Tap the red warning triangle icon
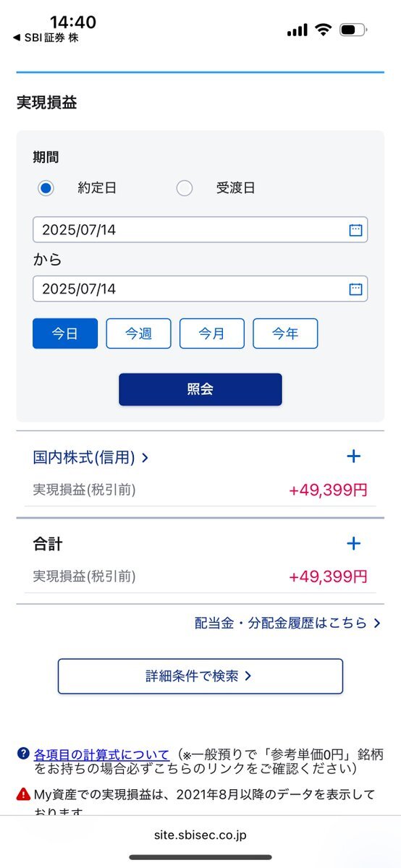Screen dimensions: 401x868 [23, 794]
